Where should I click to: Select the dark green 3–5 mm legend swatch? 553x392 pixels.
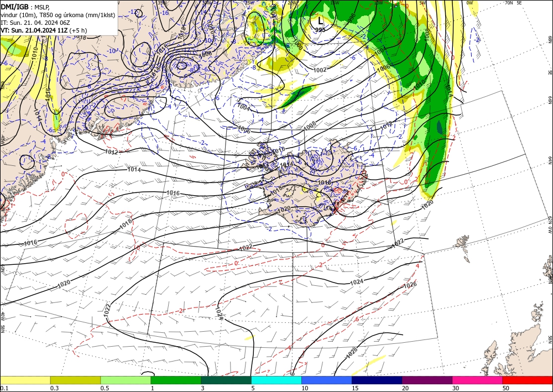(226, 380)
